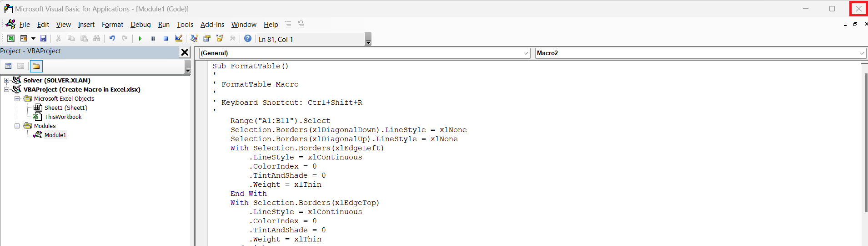Image resolution: width=868 pixels, height=246 pixels.
Task: Click the View Object icon in Project panel
Action: click(x=21, y=67)
